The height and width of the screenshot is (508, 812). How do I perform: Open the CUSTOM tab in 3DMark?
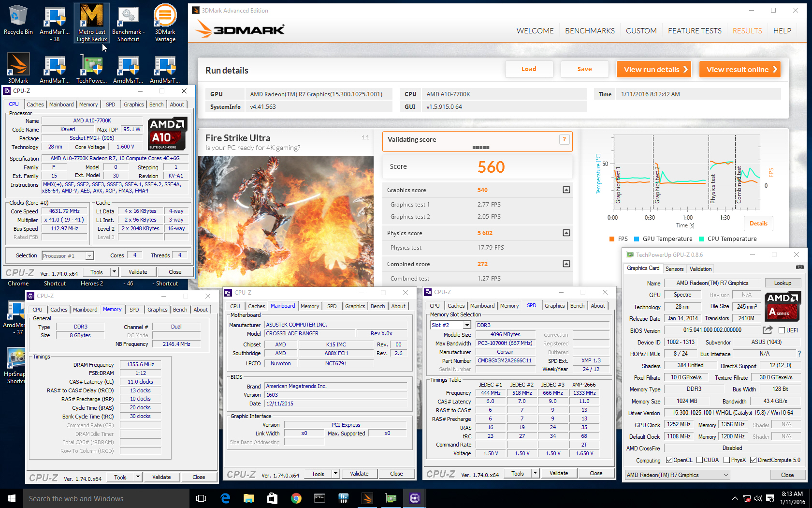point(641,30)
